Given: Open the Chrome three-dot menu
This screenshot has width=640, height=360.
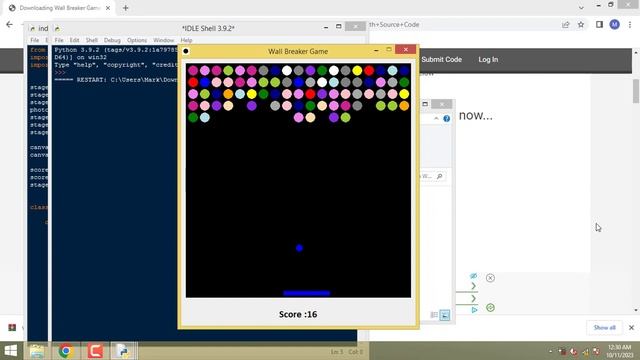Looking at the screenshot, I should click(630, 24).
